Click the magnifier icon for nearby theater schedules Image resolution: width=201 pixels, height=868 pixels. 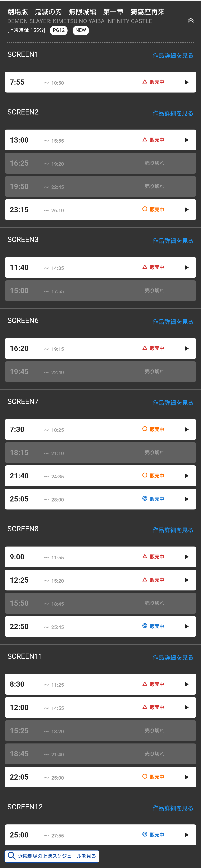point(12,856)
